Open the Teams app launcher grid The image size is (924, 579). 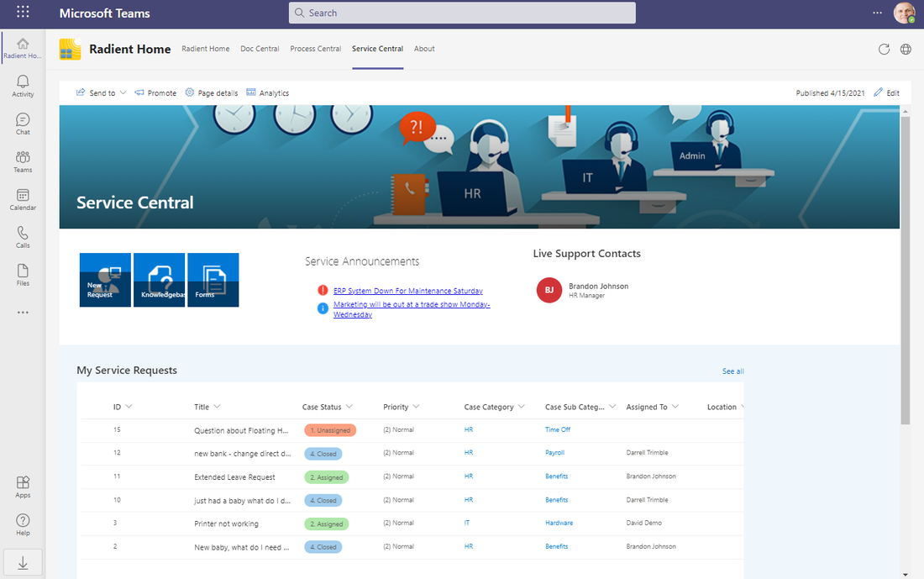pyautogui.click(x=23, y=13)
